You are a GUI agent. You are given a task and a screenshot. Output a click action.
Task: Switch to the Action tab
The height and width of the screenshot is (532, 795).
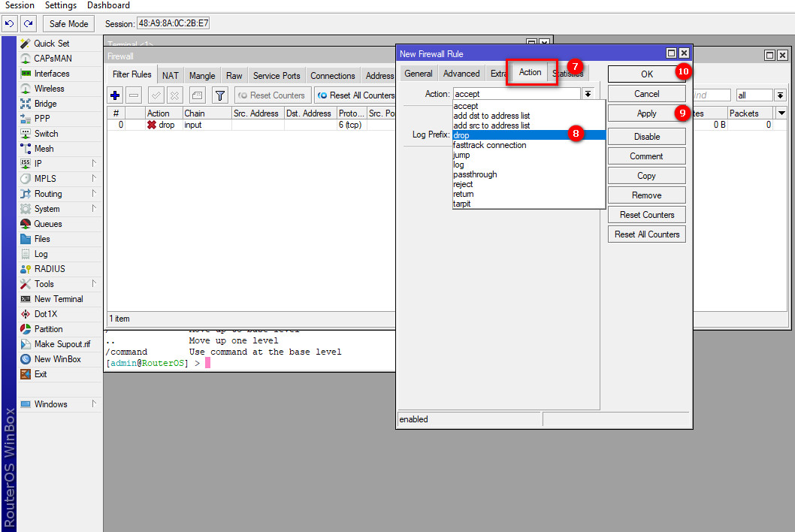tap(530, 73)
